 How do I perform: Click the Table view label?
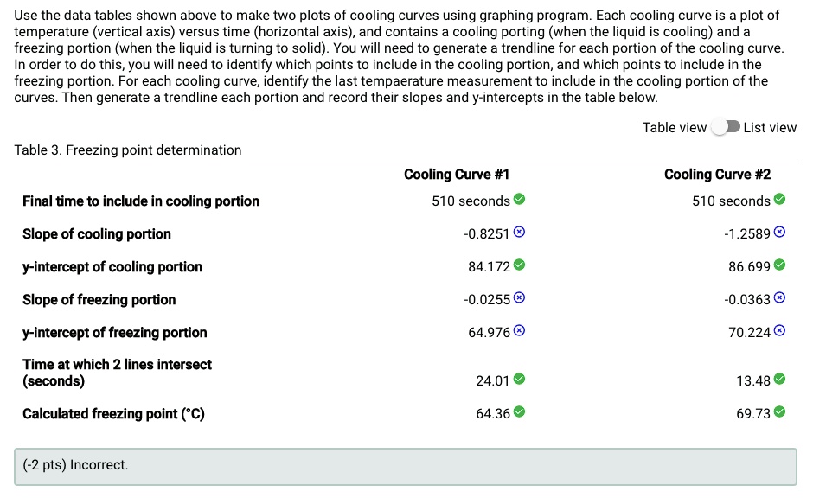coord(675,127)
